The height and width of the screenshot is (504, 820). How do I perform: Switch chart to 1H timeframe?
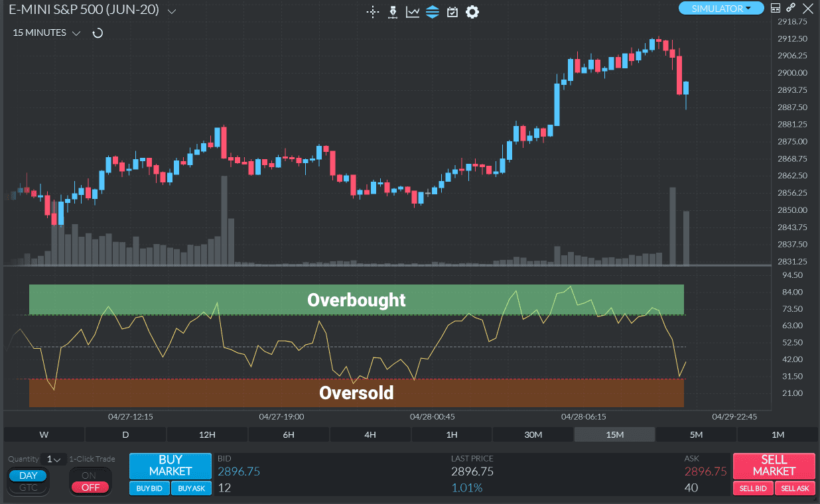pos(452,434)
